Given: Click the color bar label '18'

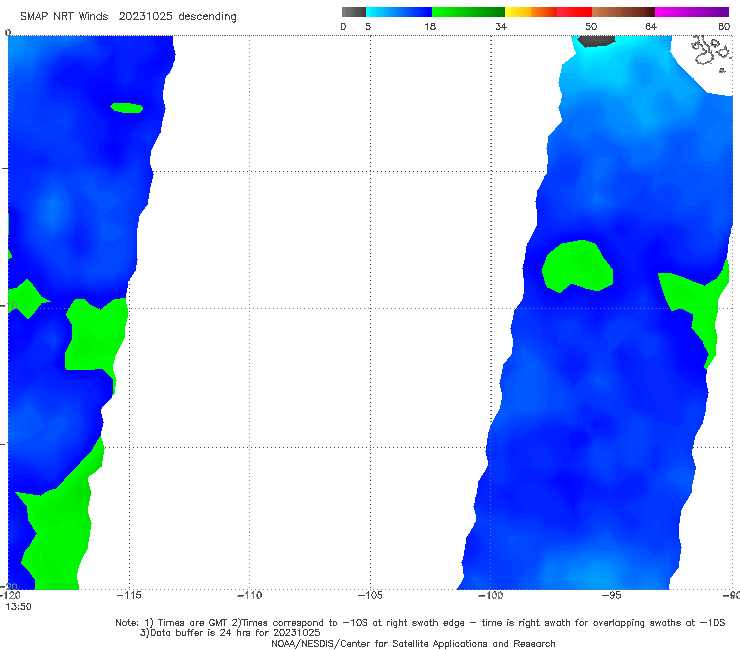Looking at the screenshot, I should (x=430, y=26).
